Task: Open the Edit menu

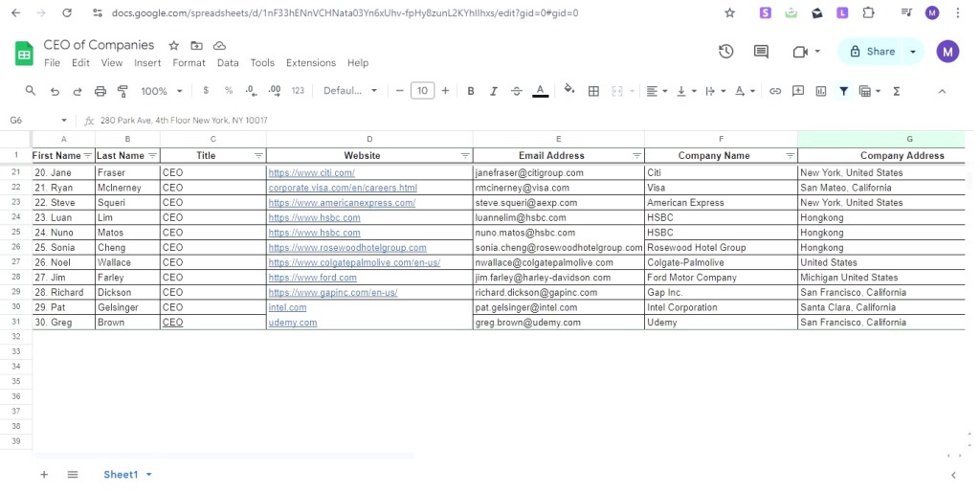Action: pos(80,62)
